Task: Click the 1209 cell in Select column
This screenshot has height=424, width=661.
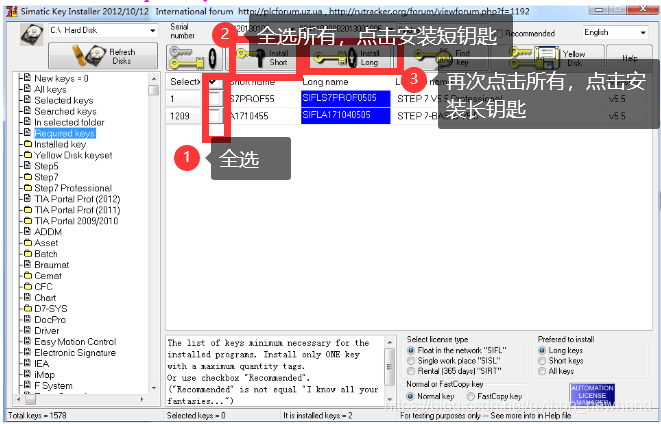Action: click(185, 116)
